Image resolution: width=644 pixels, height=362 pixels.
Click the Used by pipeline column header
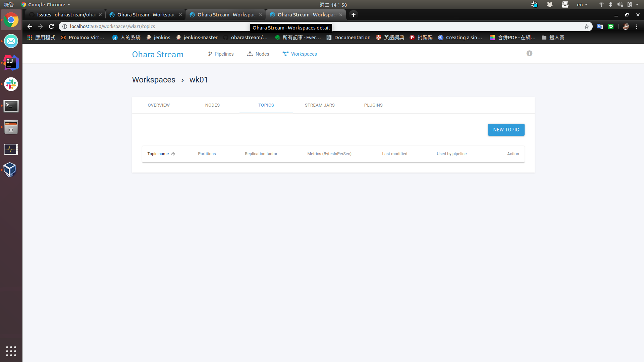point(451,154)
